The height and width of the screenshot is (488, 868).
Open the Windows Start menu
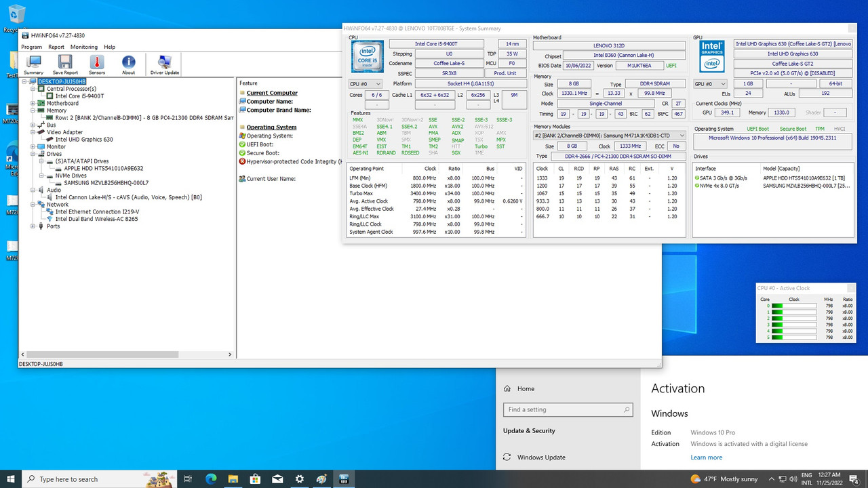click(10, 479)
